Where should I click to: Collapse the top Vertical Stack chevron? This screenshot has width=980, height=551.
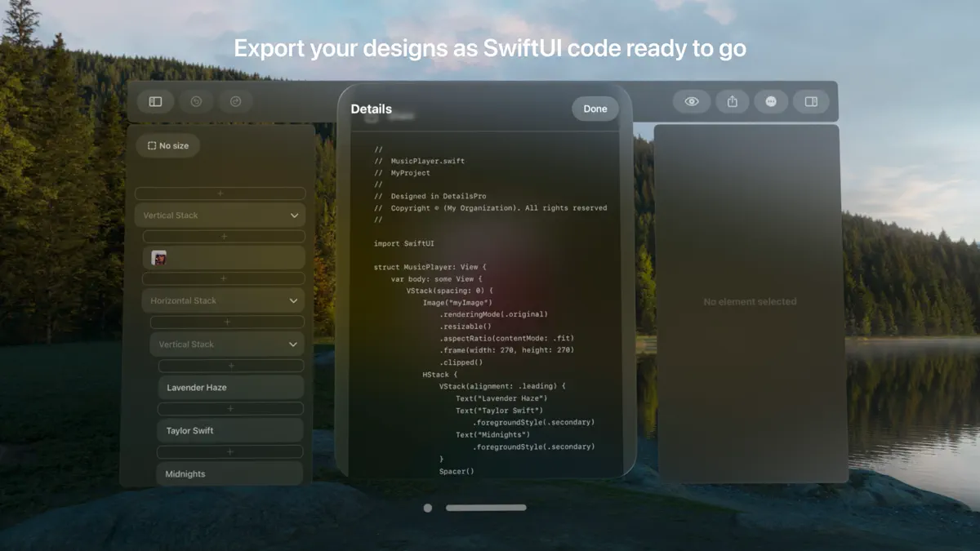295,215
